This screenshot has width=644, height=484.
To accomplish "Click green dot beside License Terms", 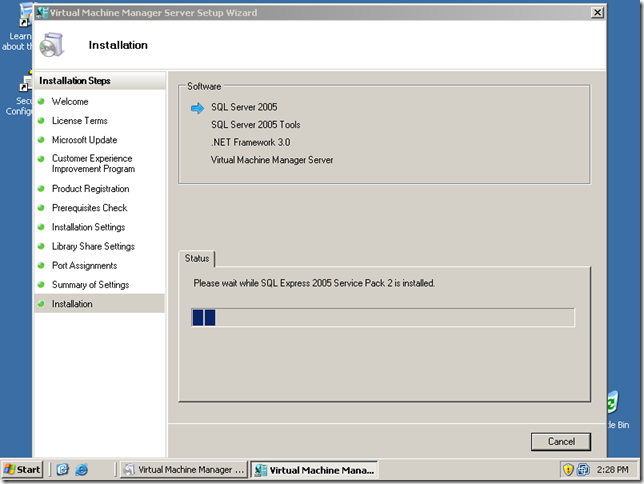I will click(x=41, y=120).
